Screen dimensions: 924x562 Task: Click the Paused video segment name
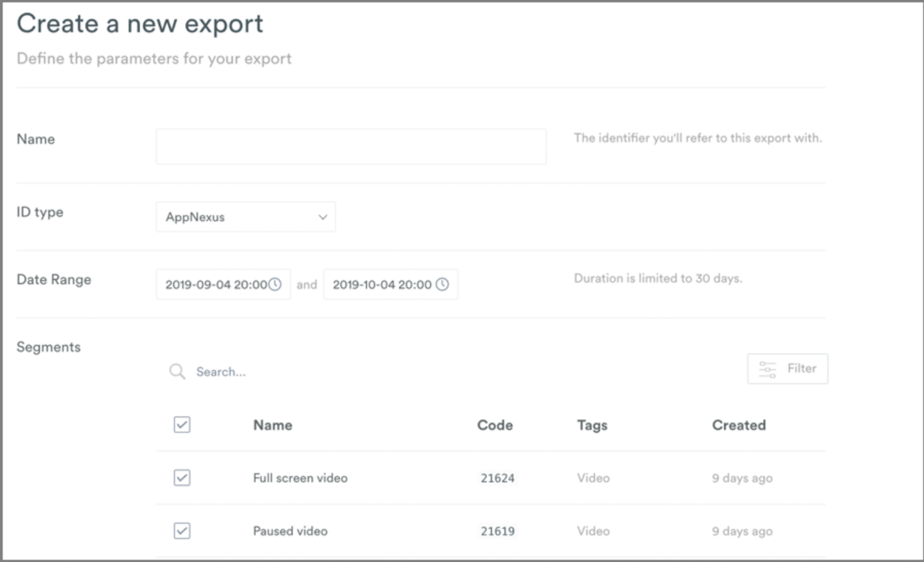coord(289,531)
